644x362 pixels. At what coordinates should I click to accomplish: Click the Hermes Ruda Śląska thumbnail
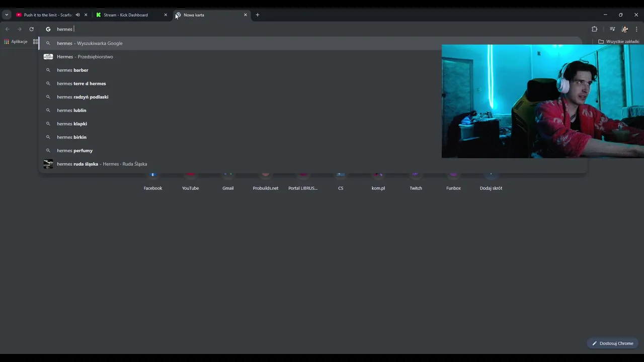pyautogui.click(x=48, y=164)
